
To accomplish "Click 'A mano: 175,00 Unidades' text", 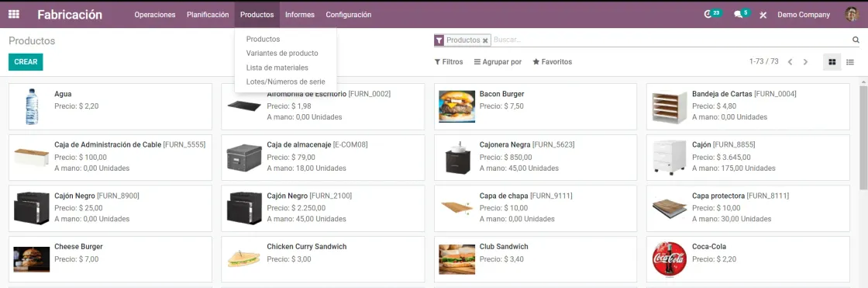I will [733, 168].
